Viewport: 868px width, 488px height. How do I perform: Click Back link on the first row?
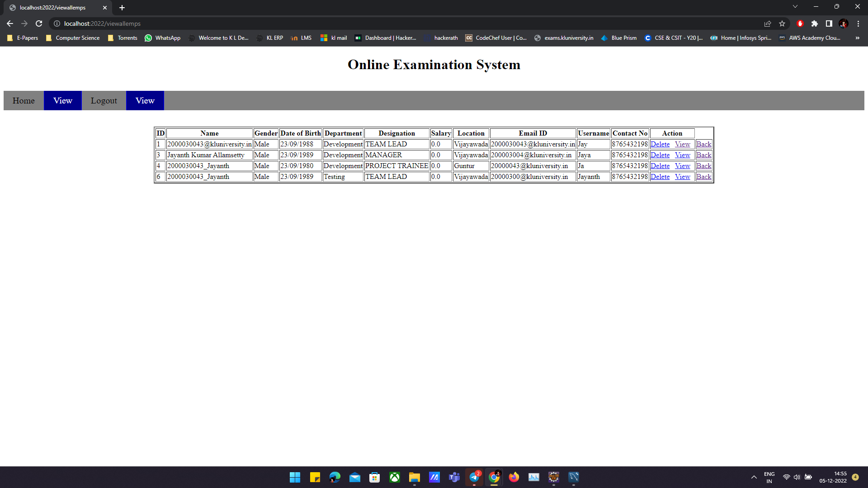pyautogui.click(x=703, y=144)
